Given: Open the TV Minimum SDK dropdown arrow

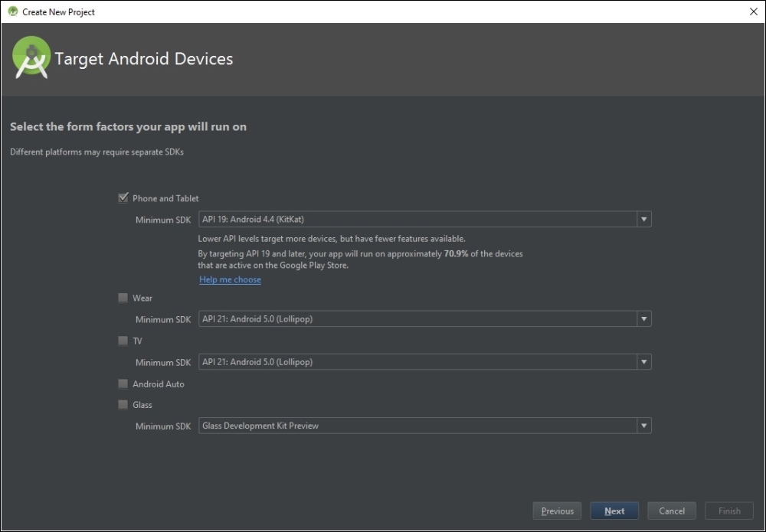Looking at the screenshot, I should click(x=644, y=361).
